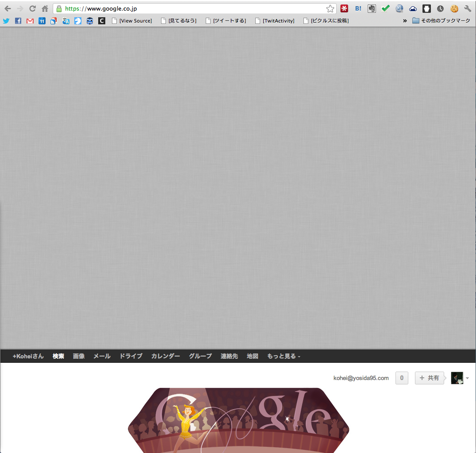Expand the account menu beside profile picture

pyautogui.click(x=468, y=378)
